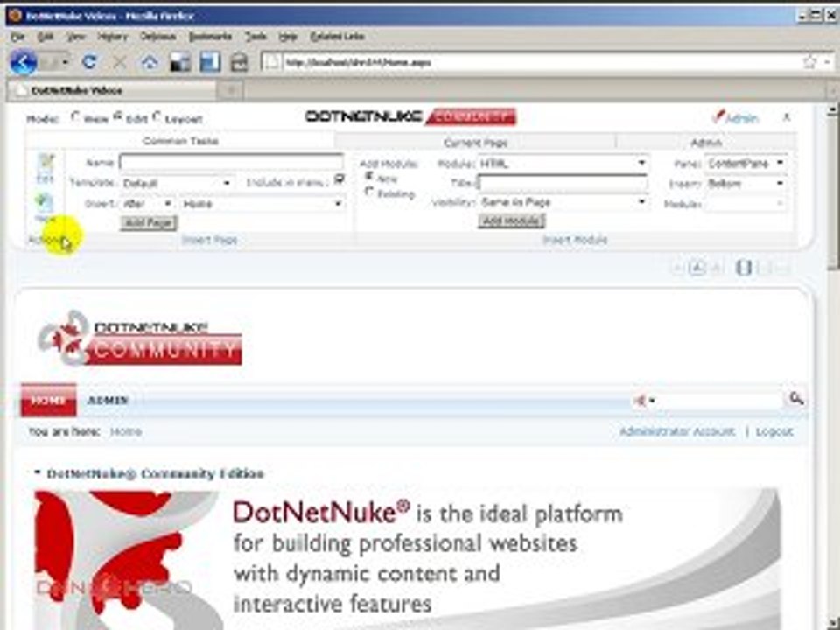The image size is (840, 630).
Task: Click the site search text box
Action: click(720, 400)
